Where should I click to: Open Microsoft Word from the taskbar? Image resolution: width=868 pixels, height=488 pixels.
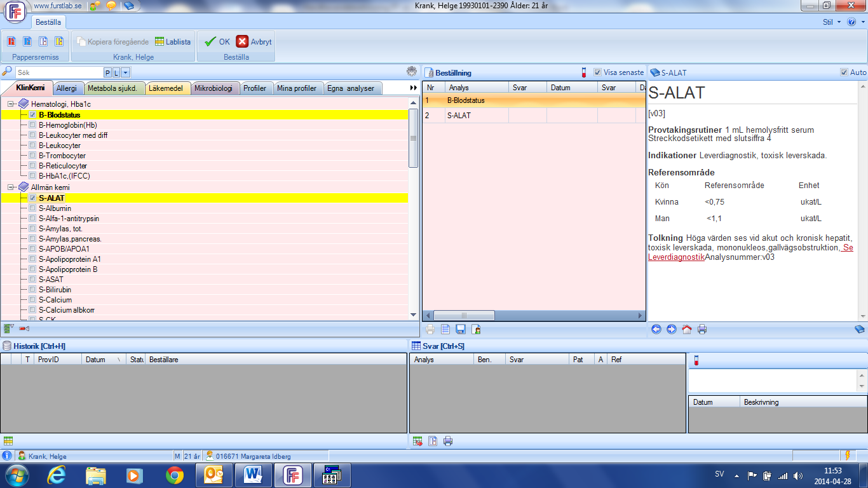pyautogui.click(x=254, y=475)
